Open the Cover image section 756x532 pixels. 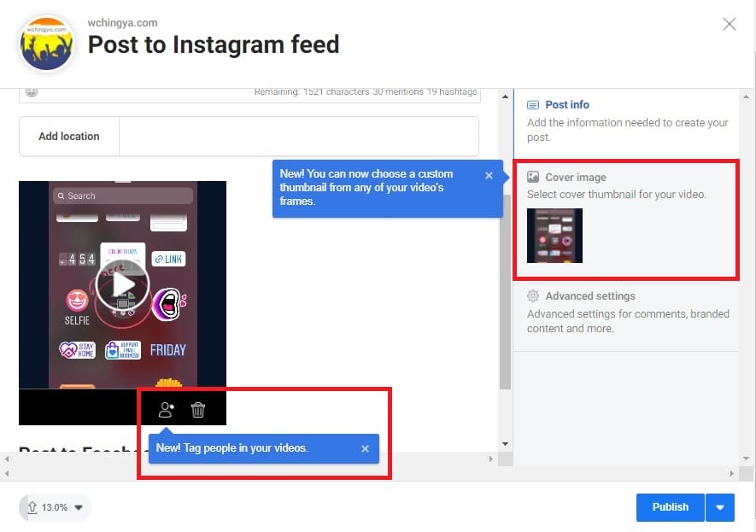pyautogui.click(x=627, y=219)
